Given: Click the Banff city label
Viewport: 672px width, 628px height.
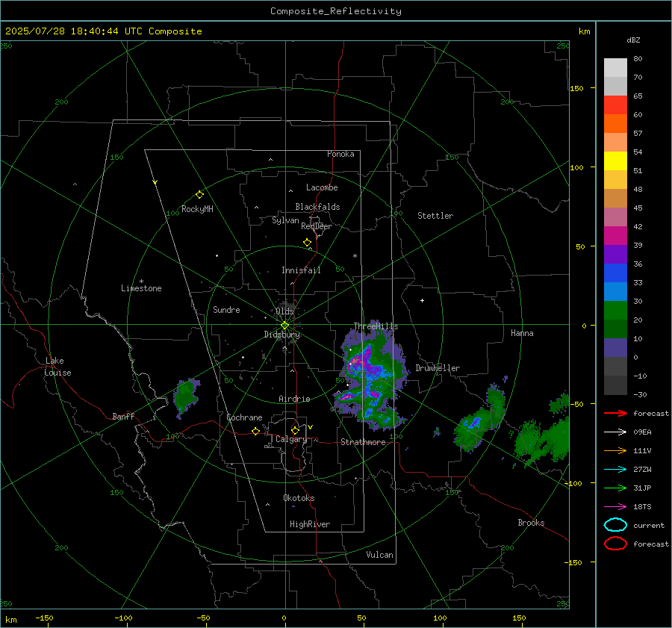Looking at the screenshot, I should (x=123, y=416).
